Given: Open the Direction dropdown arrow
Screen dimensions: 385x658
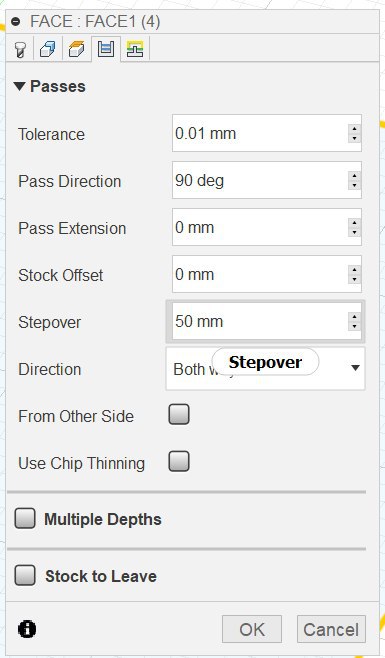Looking at the screenshot, I should [x=355, y=368].
